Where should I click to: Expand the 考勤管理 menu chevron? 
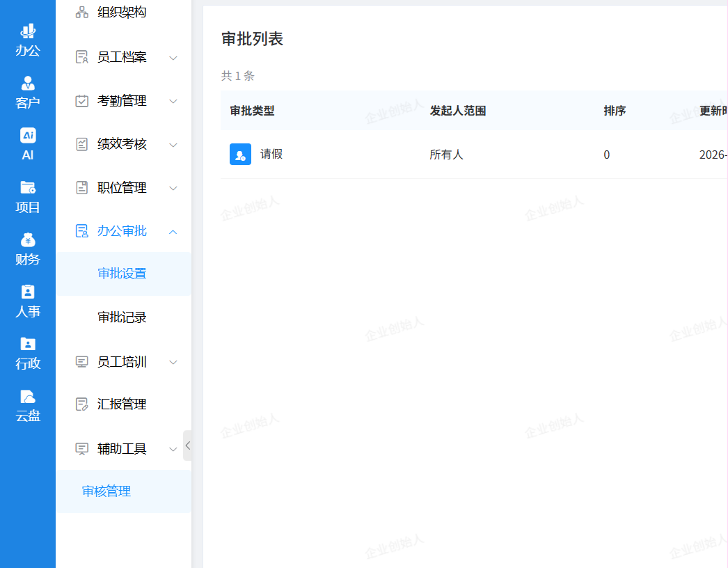pyautogui.click(x=173, y=102)
